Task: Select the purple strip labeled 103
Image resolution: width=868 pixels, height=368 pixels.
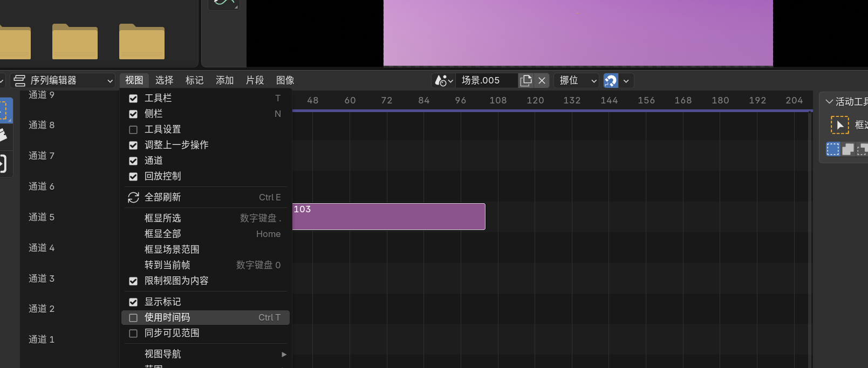Action: (388, 217)
